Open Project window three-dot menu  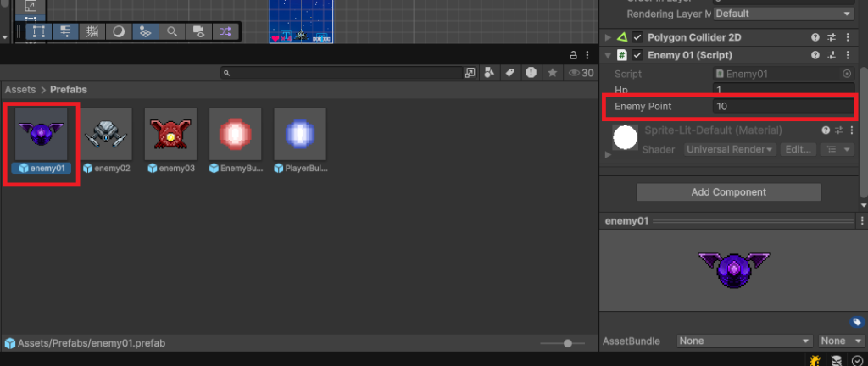[x=587, y=55]
